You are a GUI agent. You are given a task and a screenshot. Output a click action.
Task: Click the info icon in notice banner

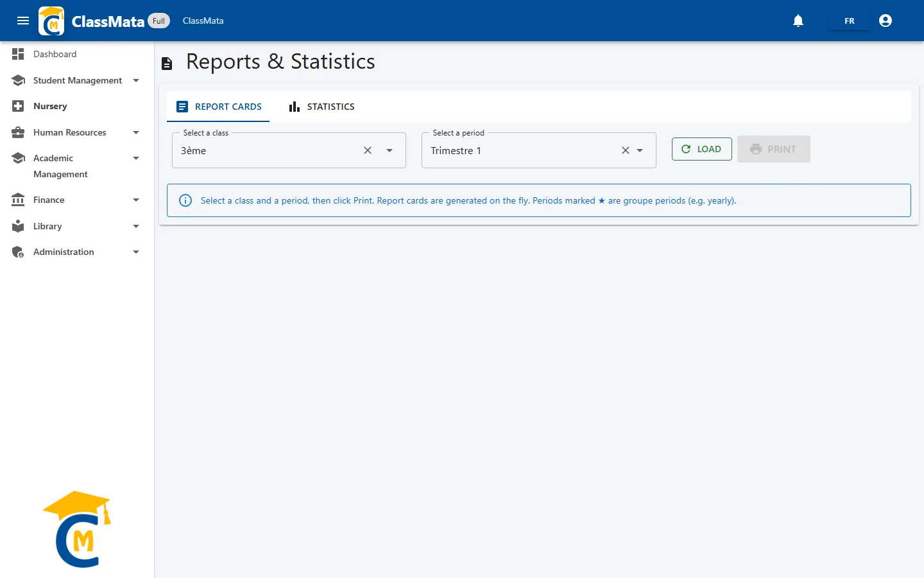185,200
